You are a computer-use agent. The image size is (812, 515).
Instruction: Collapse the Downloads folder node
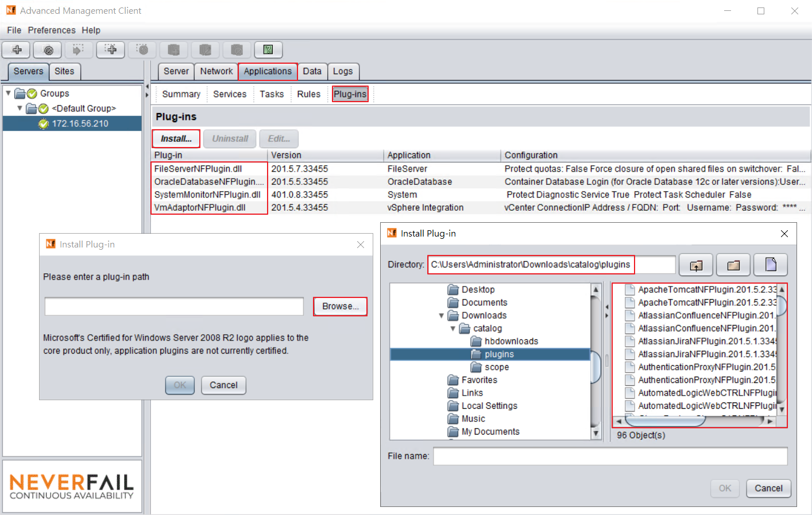point(441,316)
